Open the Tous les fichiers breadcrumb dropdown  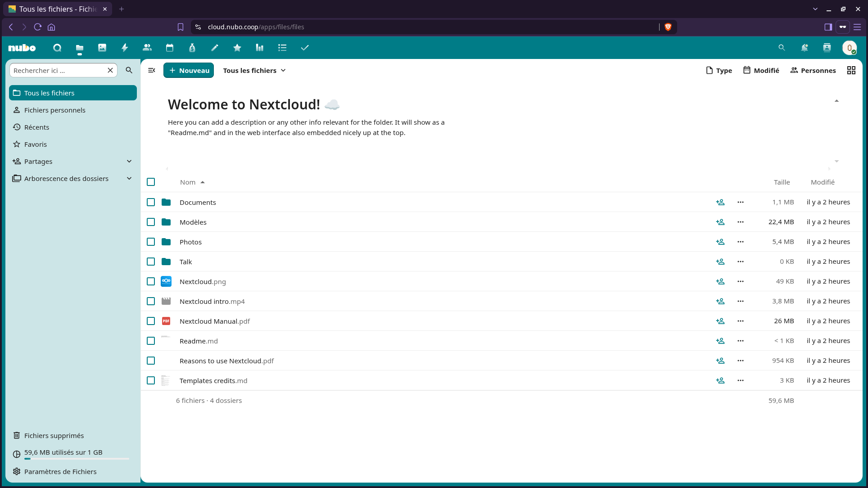254,70
